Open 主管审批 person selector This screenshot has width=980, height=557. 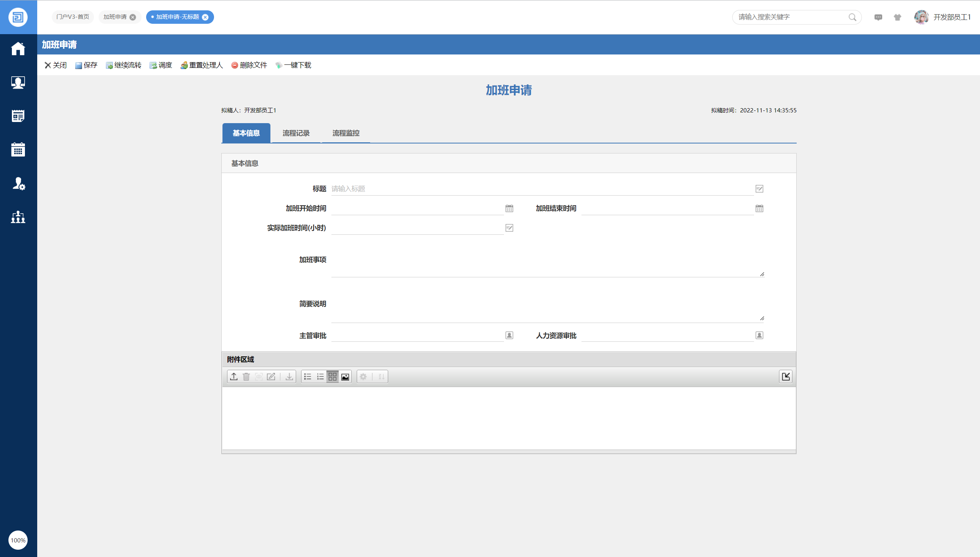[509, 335]
